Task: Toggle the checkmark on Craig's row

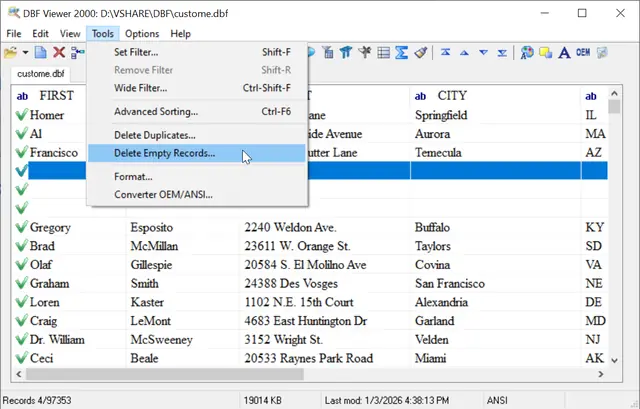Action: tap(22, 321)
